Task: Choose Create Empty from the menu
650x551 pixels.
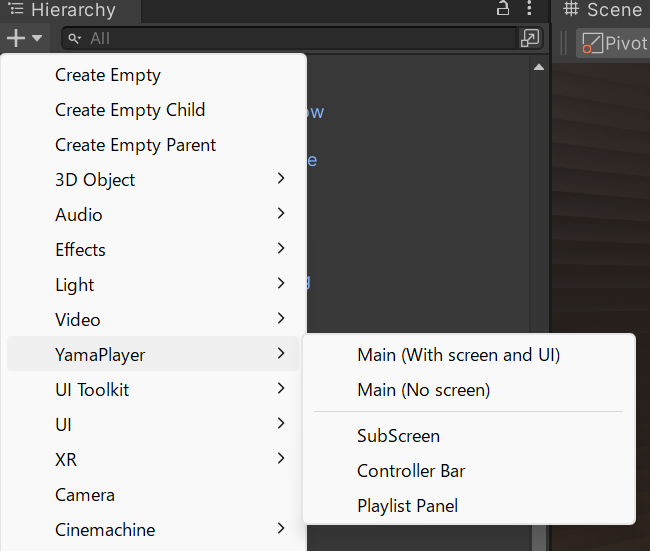Action: (107, 75)
